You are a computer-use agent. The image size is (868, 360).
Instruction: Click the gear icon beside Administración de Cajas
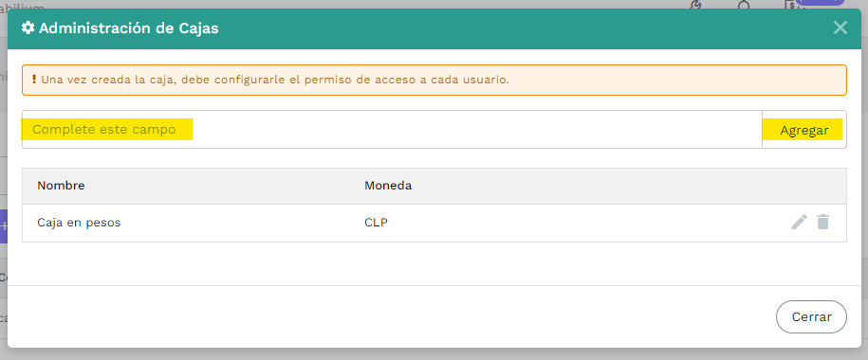pos(28,28)
